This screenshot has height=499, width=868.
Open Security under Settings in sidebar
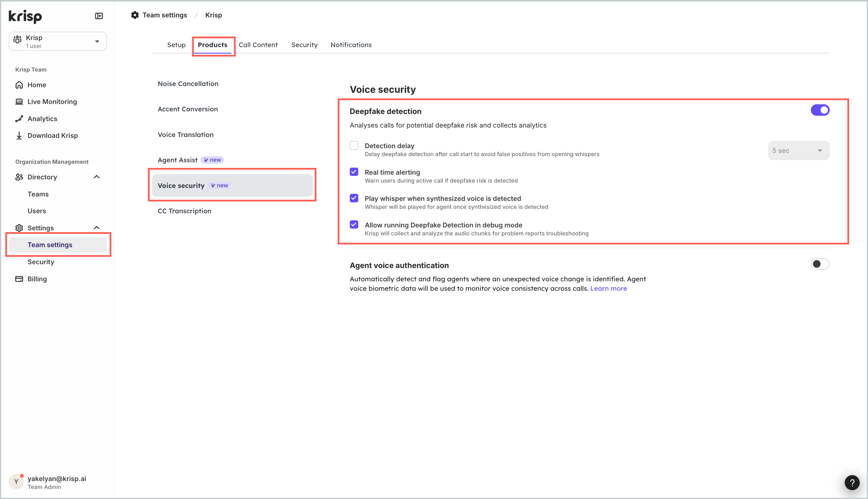41,262
